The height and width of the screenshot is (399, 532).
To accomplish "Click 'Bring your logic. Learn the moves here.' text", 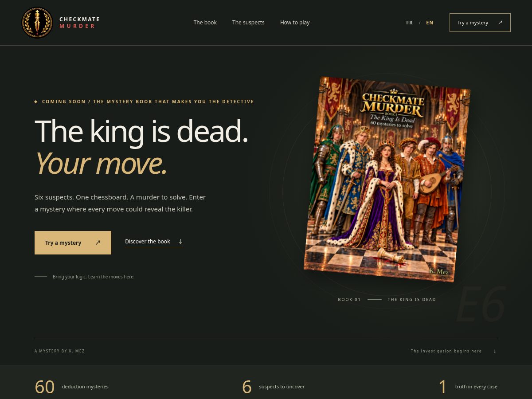I will (x=94, y=277).
